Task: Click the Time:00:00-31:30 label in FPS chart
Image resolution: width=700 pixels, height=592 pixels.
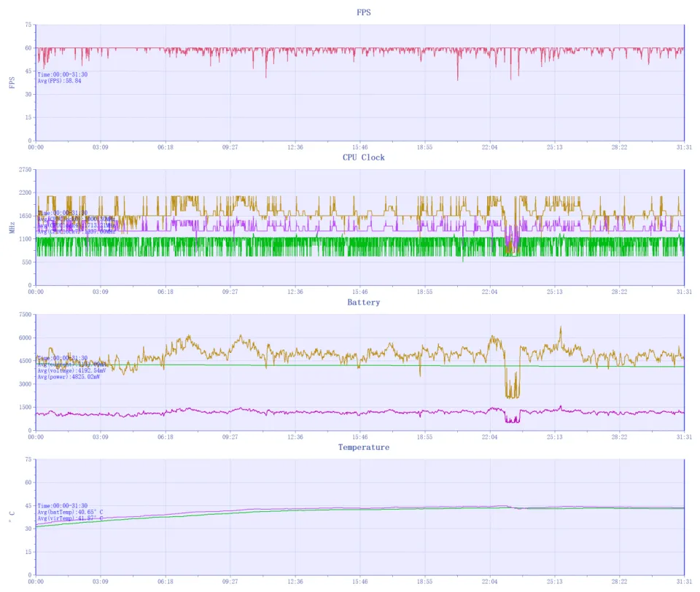Action: tap(63, 74)
